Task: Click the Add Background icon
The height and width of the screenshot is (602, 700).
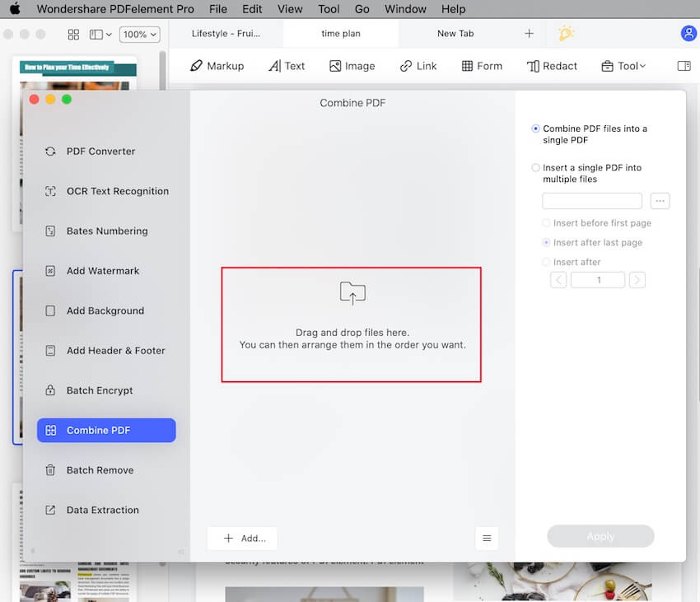Action: tap(50, 310)
